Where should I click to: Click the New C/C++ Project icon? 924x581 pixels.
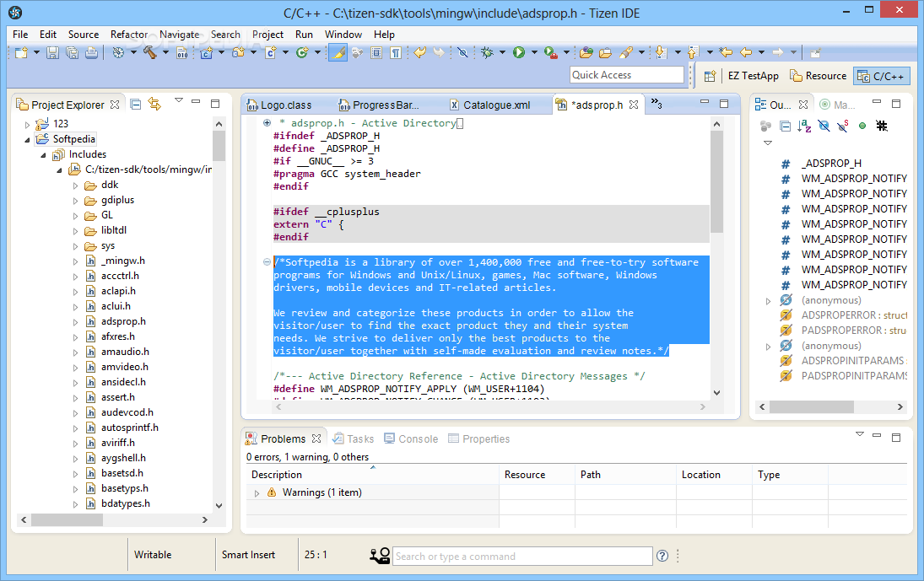pos(206,53)
